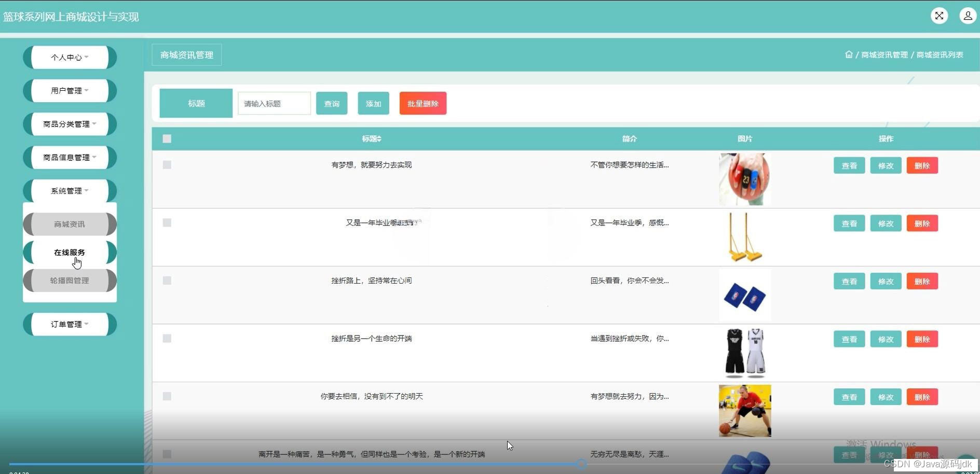980x474 pixels.
Task: Click the fullscreen toggle icon in header
Action: pos(939,16)
